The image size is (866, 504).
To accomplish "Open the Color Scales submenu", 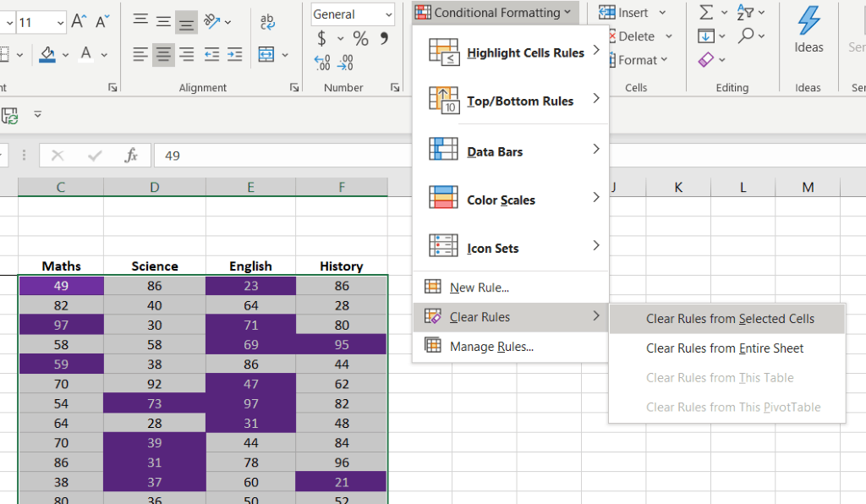I will (511, 200).
